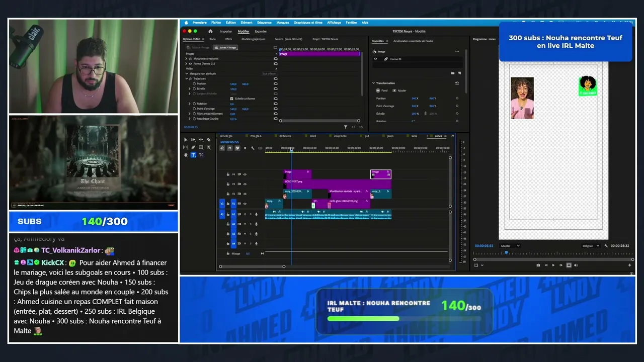Toggle the Échelle uniforme checkbox
This screenshot has width=644, height=362.
(231, 99)
